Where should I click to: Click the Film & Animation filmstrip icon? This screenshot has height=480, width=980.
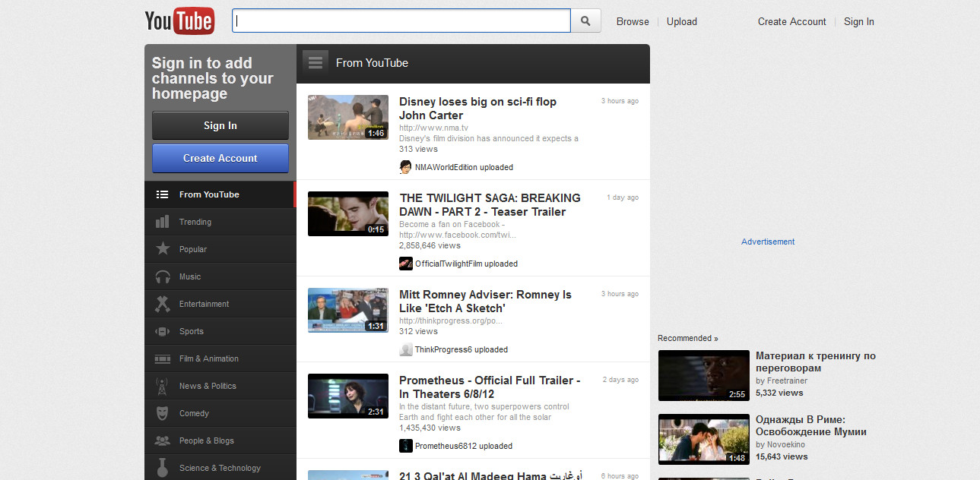(162, 358)
